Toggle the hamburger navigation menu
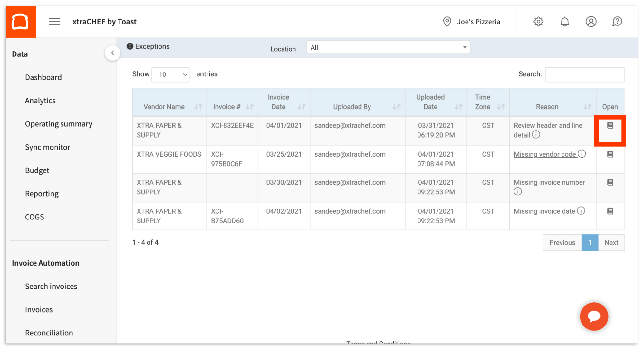Screen dimensions: 644x350 tap(54, 22)
